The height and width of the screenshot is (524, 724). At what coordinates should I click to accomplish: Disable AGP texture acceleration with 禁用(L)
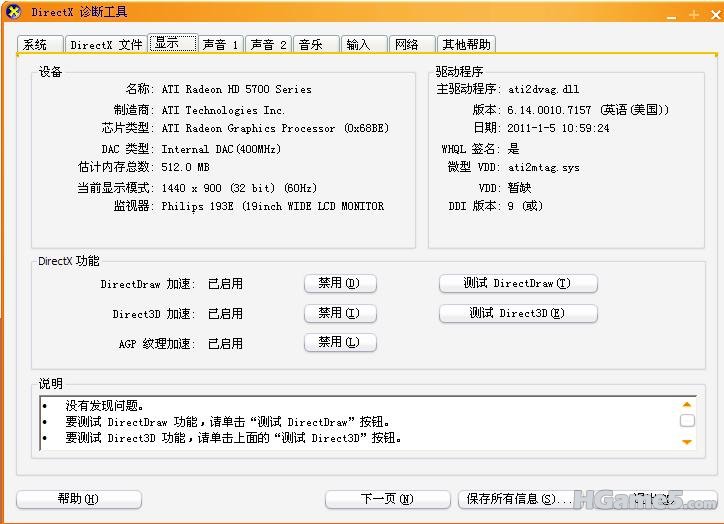point(340,343)
